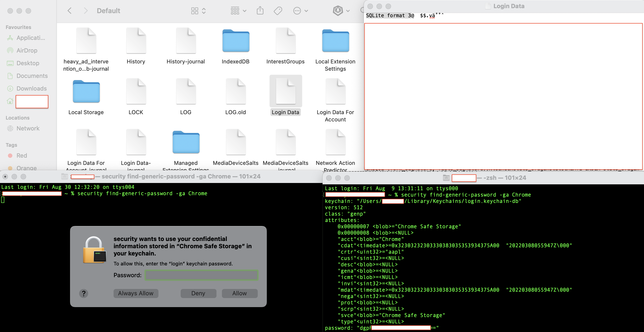Click the Tags icon in Finder toolbar

(278, 11)
